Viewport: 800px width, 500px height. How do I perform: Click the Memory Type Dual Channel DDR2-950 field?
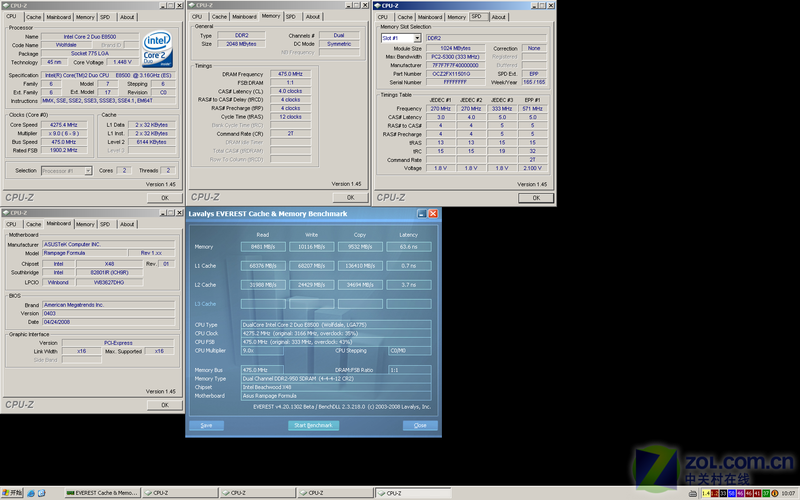click(x=336, y=379)
